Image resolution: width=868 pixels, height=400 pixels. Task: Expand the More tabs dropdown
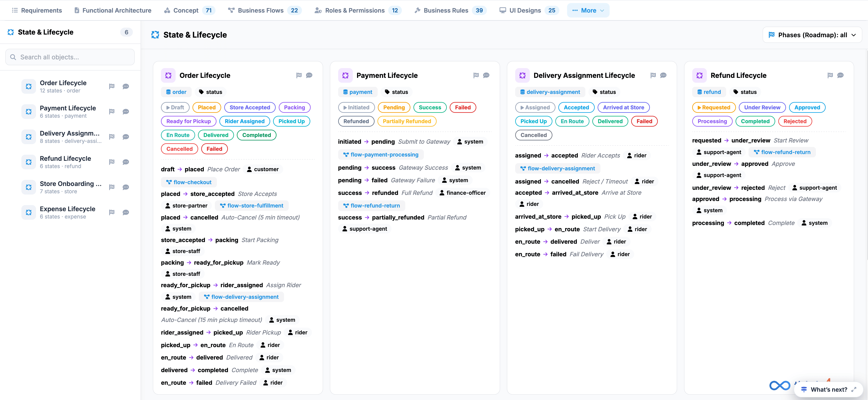pyautogui.click(x=588, y=10)
